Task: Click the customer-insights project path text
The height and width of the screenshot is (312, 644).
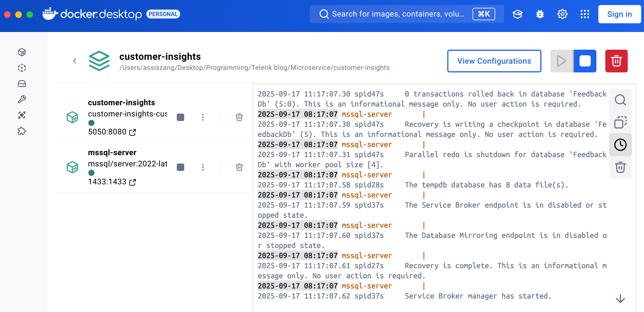Action: pyautogui.click(x=254, y=68)
